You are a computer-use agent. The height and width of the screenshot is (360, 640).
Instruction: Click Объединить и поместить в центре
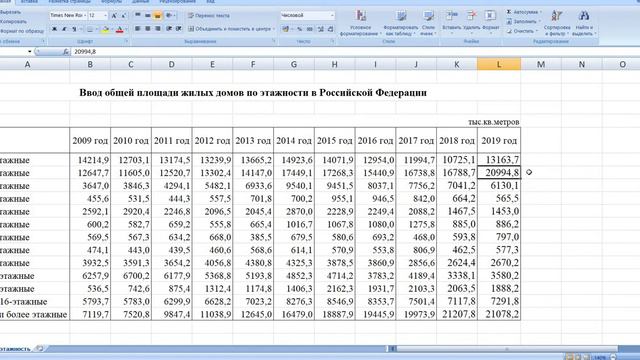(x=229, y=29)
